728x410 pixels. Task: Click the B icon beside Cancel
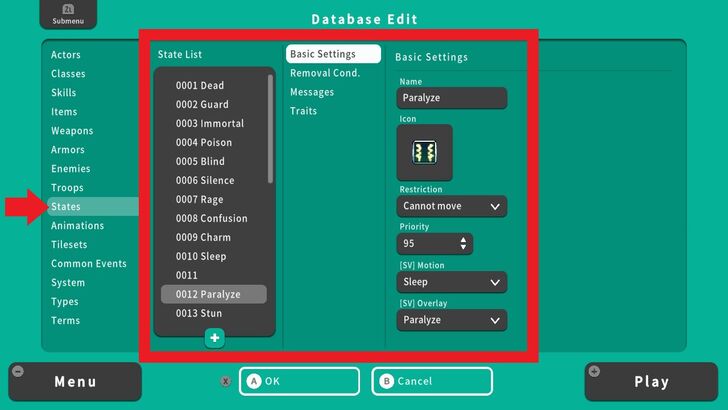click(387, 381)
